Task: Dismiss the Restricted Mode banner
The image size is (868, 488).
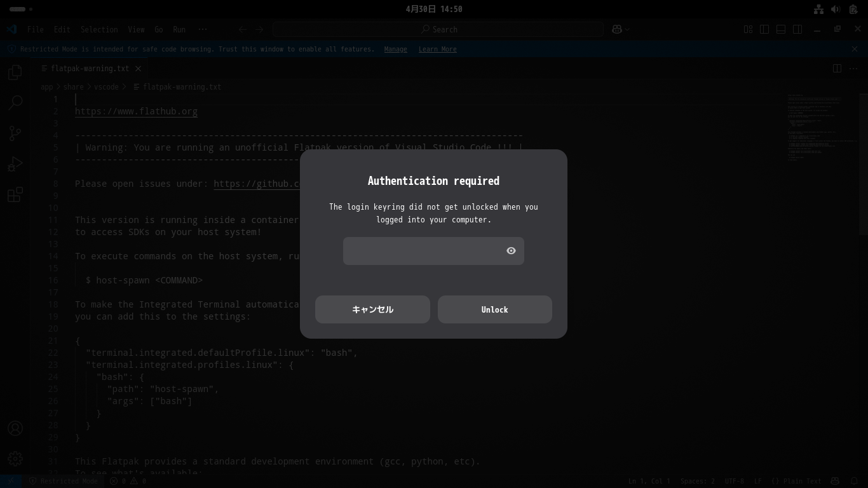Action: click(855, 49)
